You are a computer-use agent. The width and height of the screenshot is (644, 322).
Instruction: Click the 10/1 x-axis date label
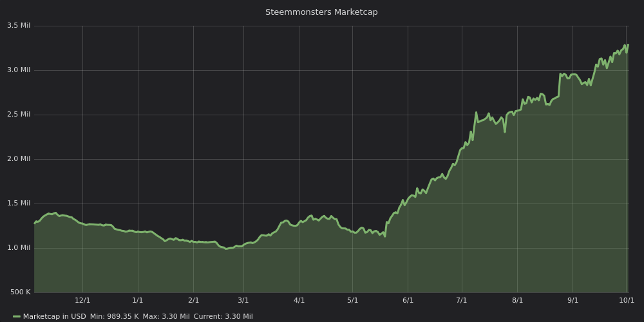627,300
